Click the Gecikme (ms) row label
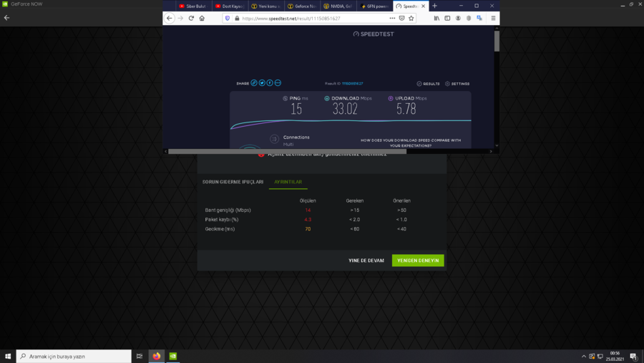This screenshot has height=363, width=644. pyautogui.click(x=220, y=229)
